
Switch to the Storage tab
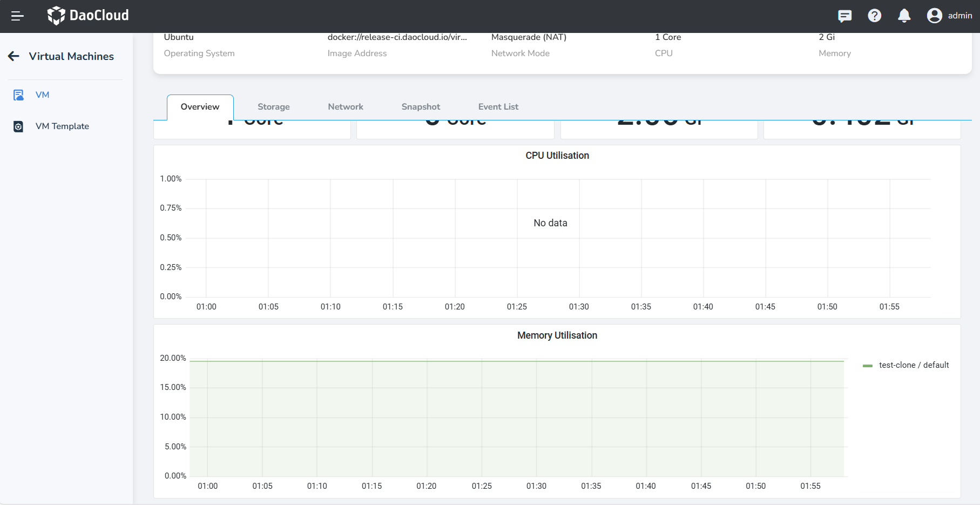pos(273,107)
